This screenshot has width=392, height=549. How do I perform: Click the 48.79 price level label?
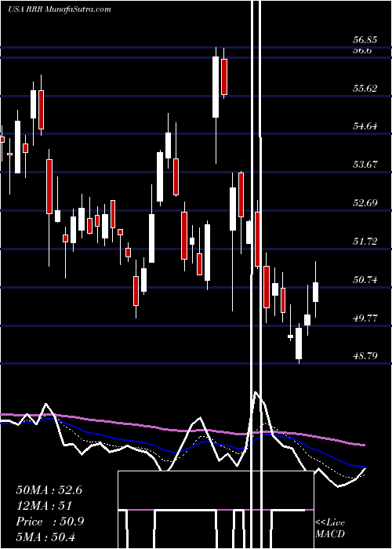365,356
